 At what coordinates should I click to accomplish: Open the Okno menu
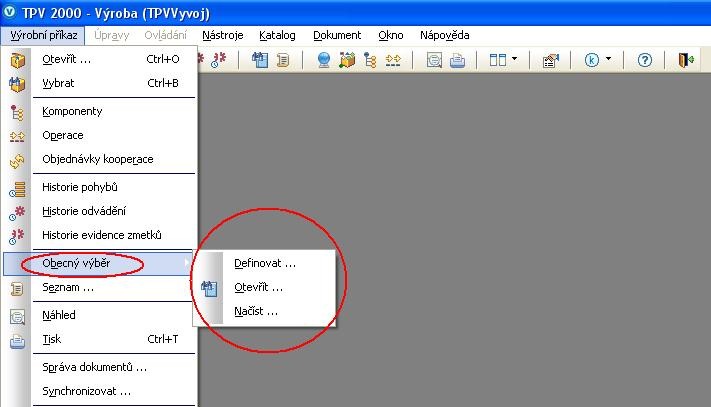[x=390, y=35]
